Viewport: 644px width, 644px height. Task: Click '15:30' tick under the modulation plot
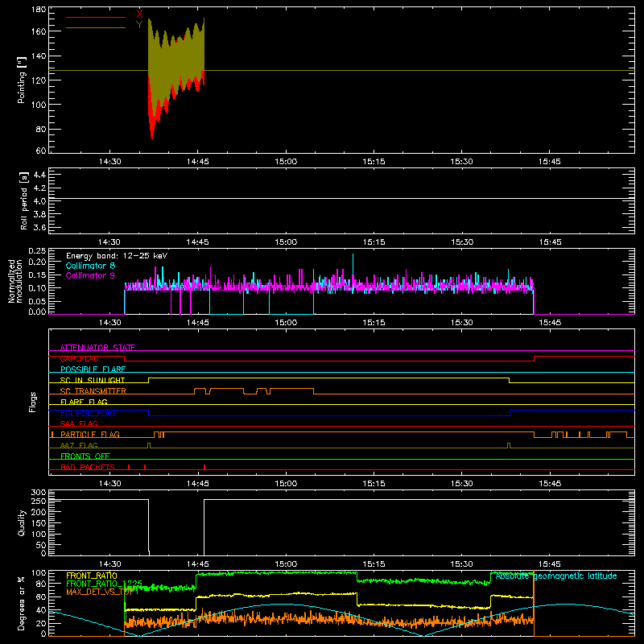(461, 323)
